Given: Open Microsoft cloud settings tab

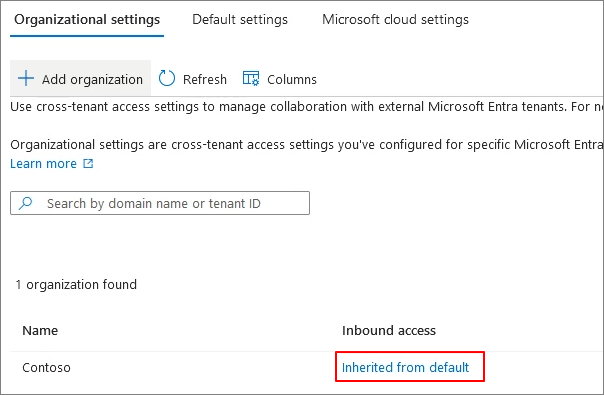Looking at the screenshot, I should [395, 20].
